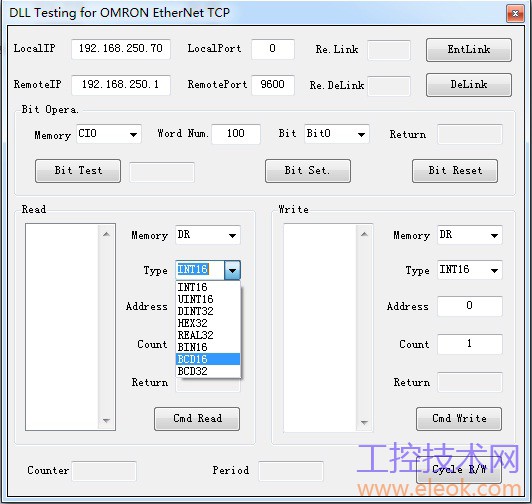This screenshot has width=532, height=504.
Task: Select UINT16 from the Type list
Action: pos(208,299)
